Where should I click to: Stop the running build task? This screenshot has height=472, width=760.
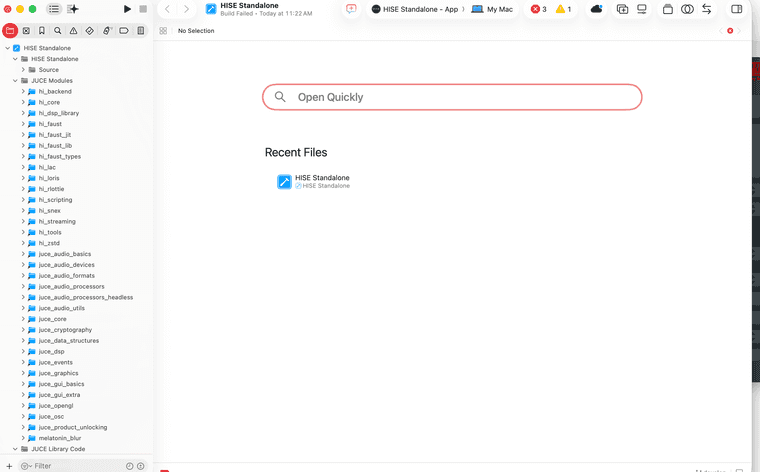pyautogui.click(x=143, y=9)
